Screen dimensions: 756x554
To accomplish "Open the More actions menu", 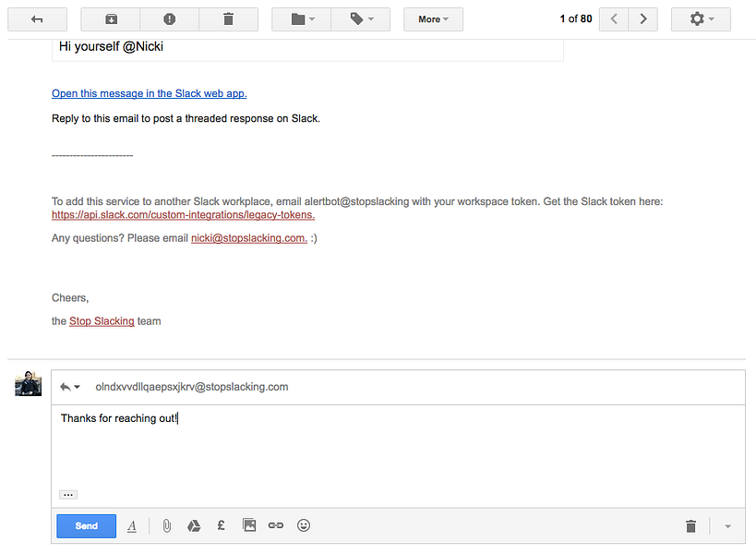I will pos(433,19).
